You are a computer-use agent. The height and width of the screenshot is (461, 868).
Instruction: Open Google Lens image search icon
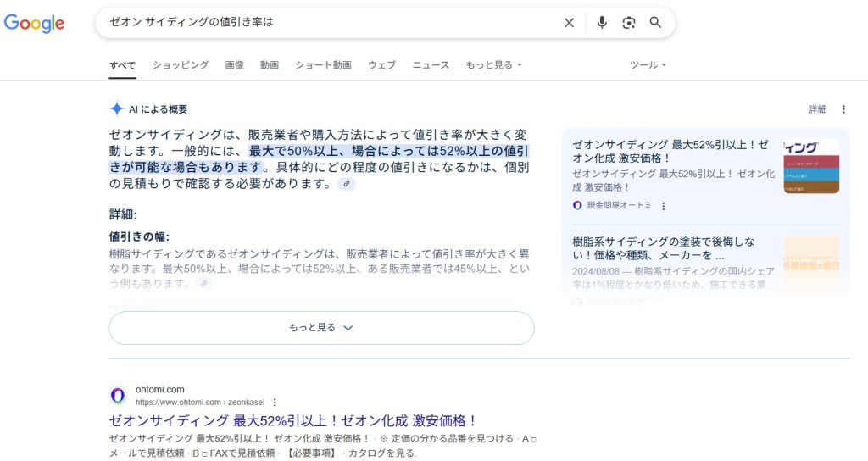[x=628, y=23]
